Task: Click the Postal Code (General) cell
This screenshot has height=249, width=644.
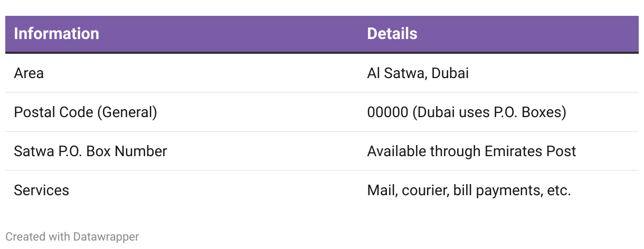Action: [x=86, y=112]
